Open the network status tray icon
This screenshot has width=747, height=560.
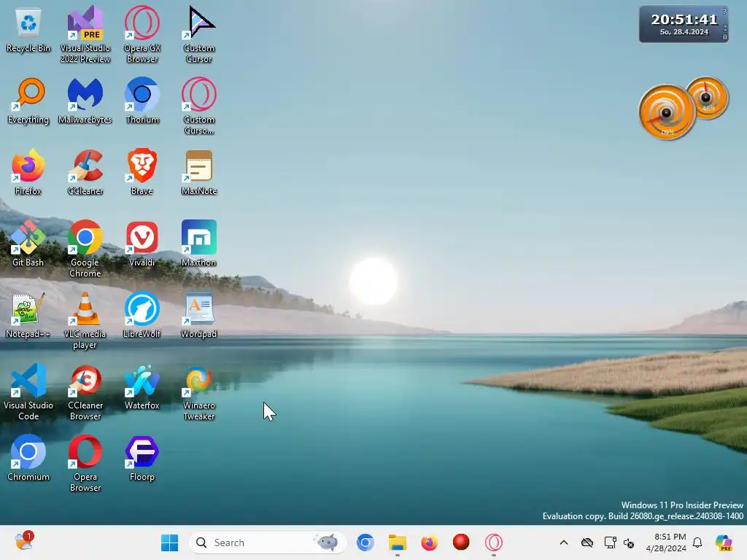point(610,542)
